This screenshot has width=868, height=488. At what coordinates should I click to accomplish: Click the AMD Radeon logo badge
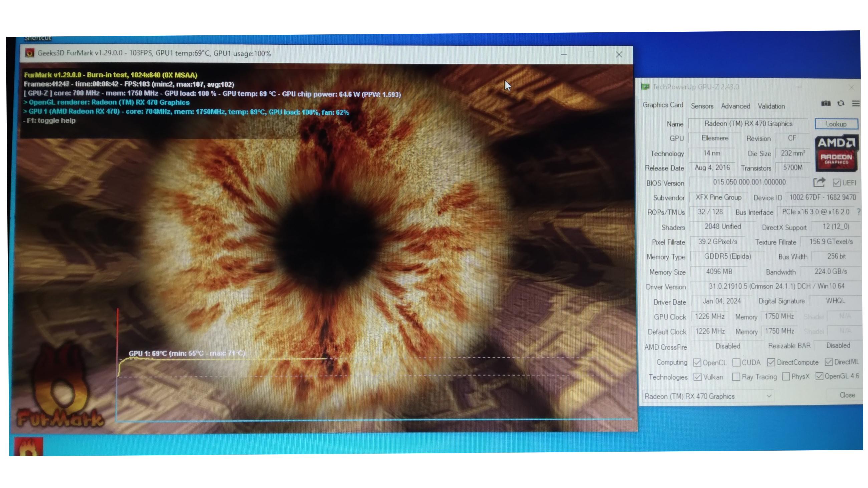[x=836, y=153]
